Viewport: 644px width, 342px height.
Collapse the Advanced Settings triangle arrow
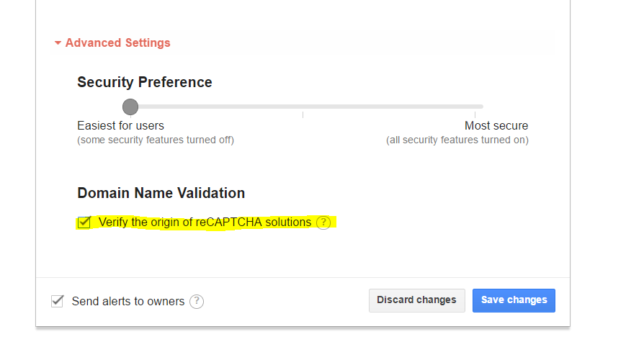pyautogui.click(x=58, y=43)
